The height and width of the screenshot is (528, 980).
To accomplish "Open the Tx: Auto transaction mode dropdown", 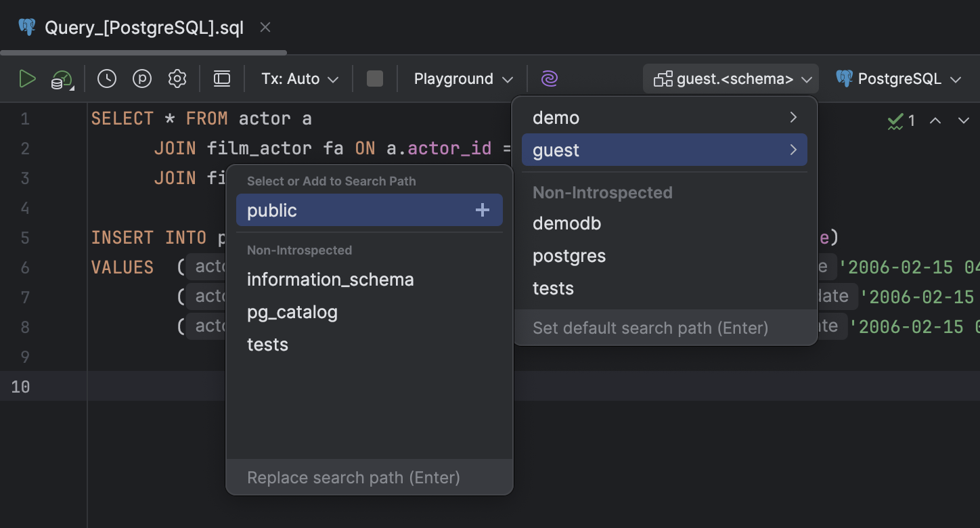I will coord(298,79).
